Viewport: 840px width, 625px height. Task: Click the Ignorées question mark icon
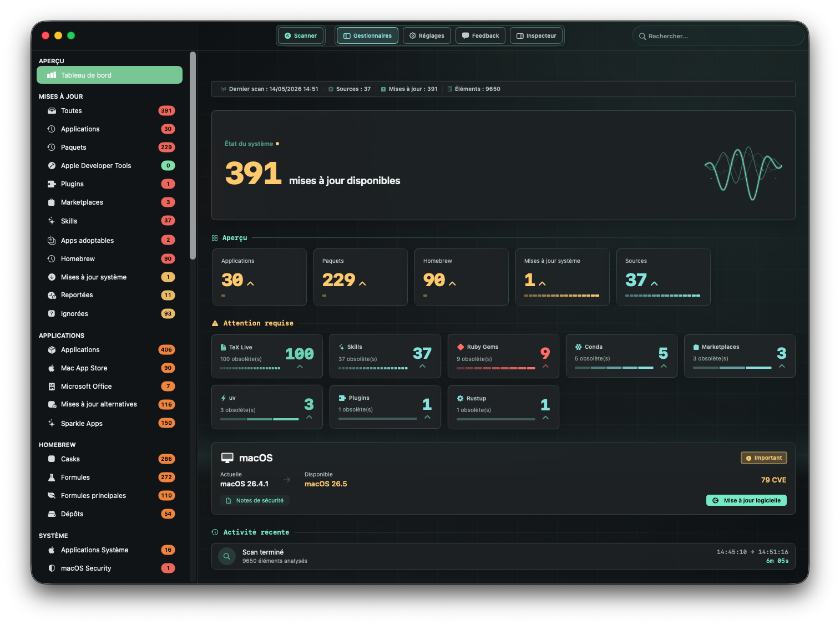52,314
